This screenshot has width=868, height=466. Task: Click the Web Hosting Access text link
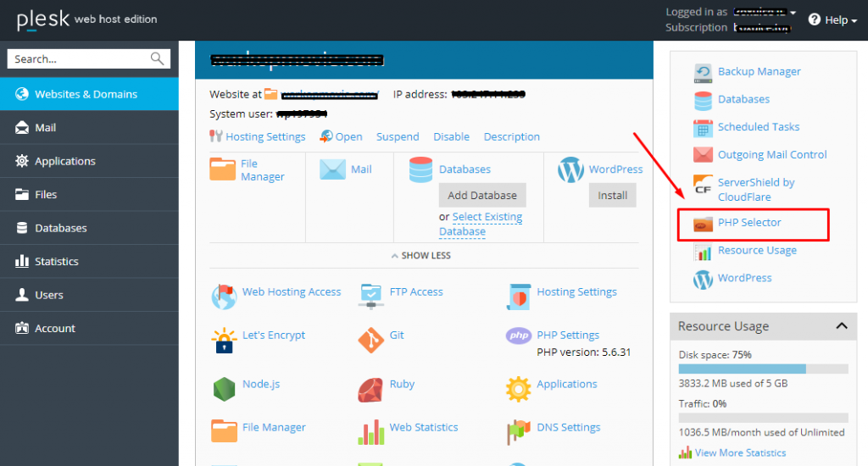(292, 291)
